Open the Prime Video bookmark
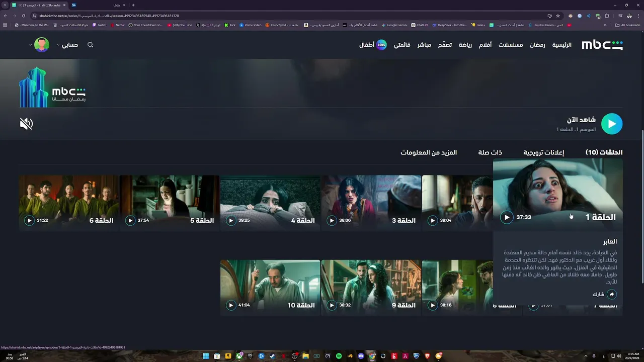Image resolution: width=644 pixels, height=362 pixels. pos(251,25)
